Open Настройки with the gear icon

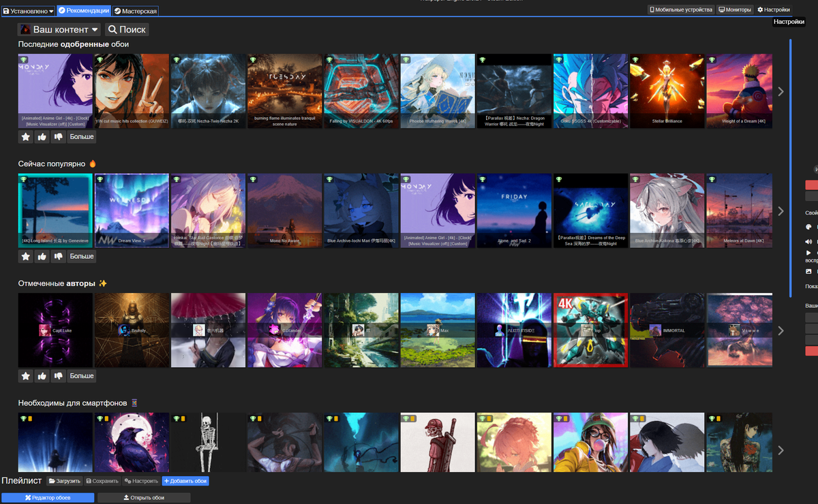click(x=774, y=10)
